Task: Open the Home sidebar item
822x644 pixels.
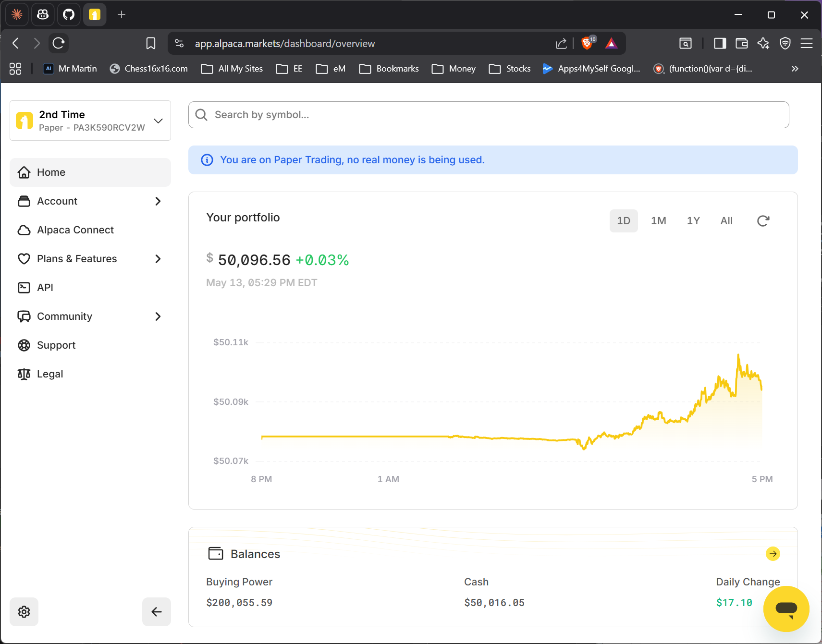Action: 90,172
